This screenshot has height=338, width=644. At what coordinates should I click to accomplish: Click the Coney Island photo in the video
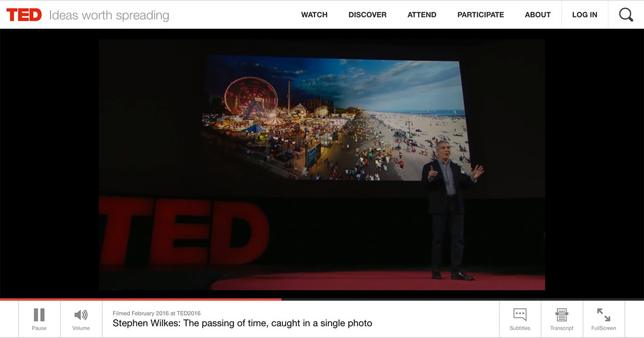click(333, 118)
